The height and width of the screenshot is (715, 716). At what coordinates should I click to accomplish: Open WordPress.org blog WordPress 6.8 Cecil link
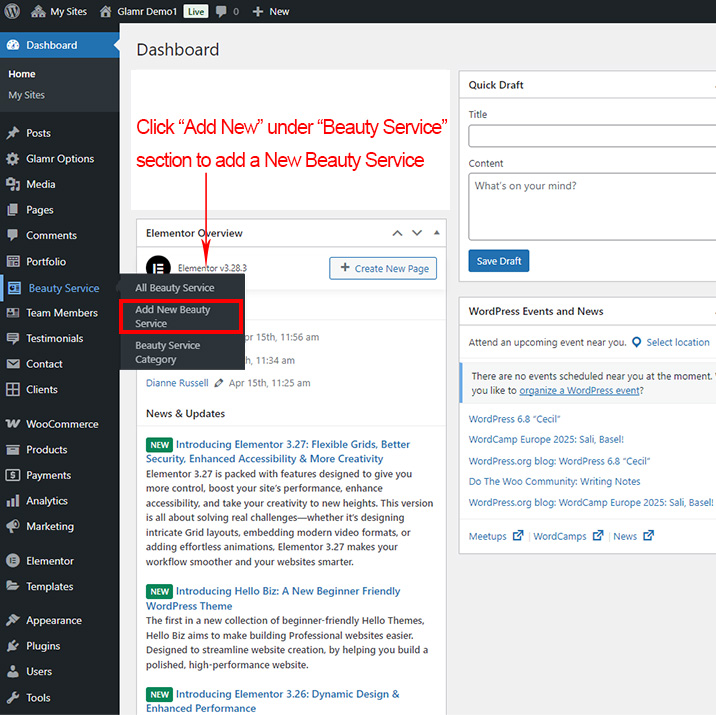[559, 461]
